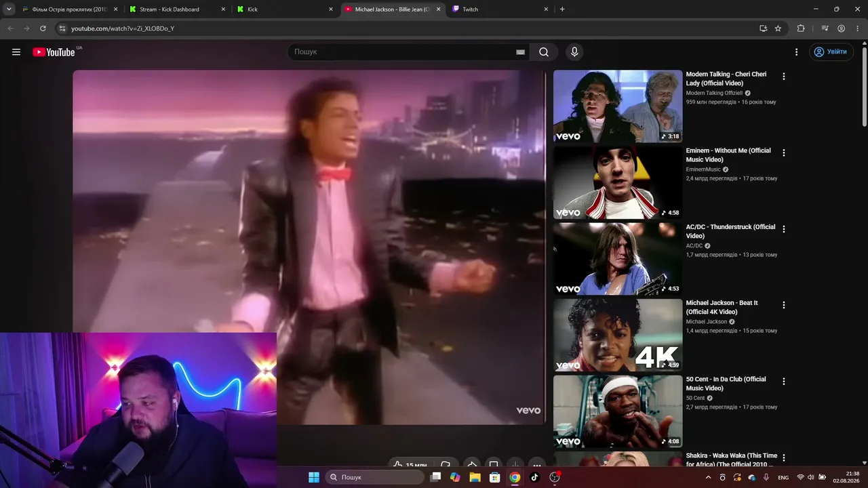
Task: Open options for Eminem Without Me video
Action: tap(784, 153)
